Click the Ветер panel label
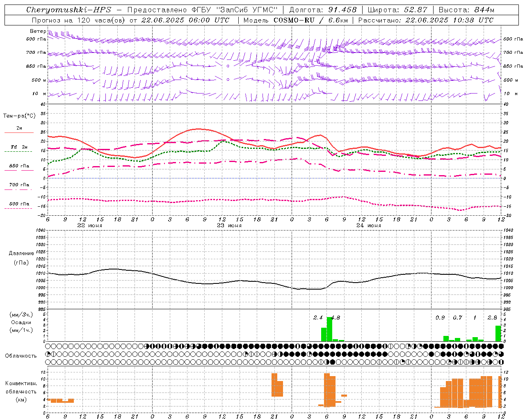525x420 pixels. tap(38, 31)
